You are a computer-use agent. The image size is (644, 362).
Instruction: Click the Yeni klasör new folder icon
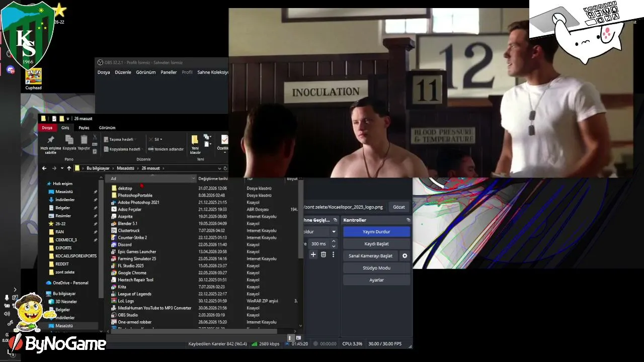pos(195,139)
